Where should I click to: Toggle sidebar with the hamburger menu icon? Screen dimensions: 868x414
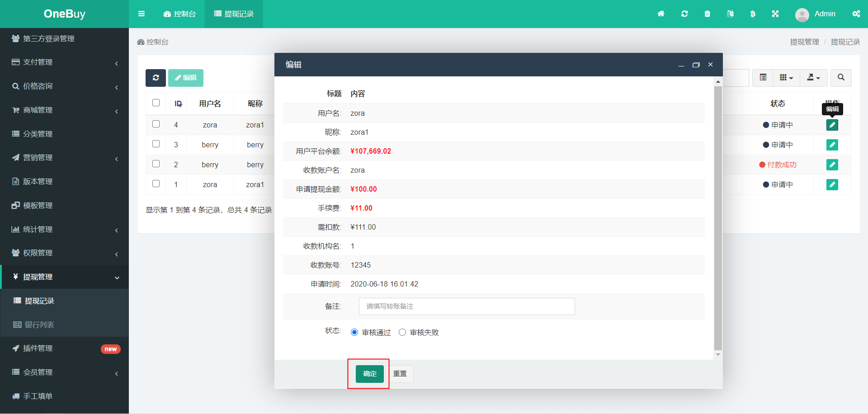point(142,14)
